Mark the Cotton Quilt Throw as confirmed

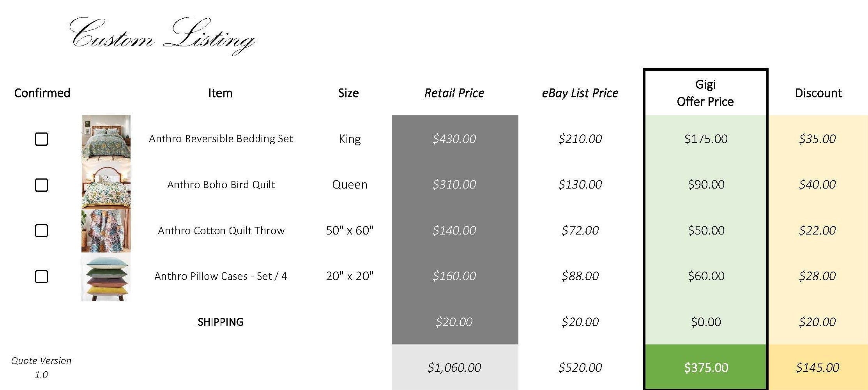[41, 231]
